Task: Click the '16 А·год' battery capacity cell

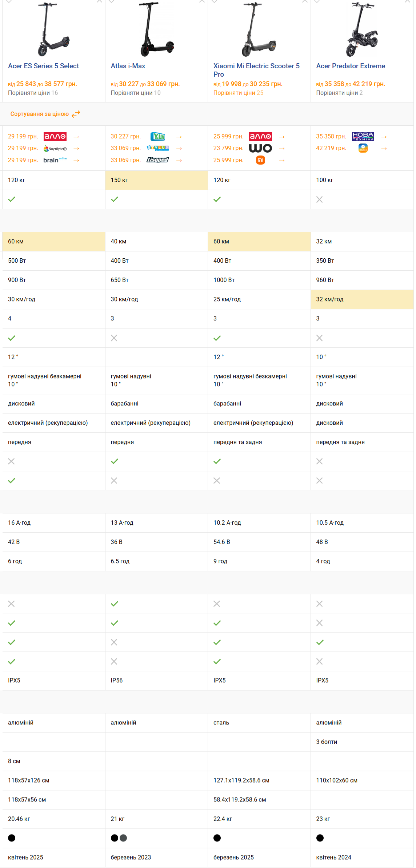Action: pos(54,523)
